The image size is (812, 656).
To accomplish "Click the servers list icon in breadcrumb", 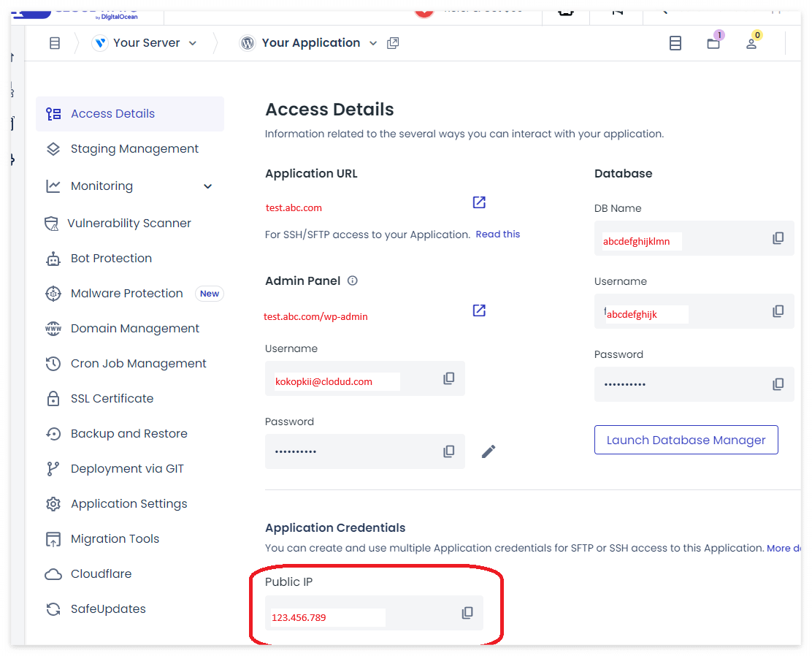I will 55,43.
